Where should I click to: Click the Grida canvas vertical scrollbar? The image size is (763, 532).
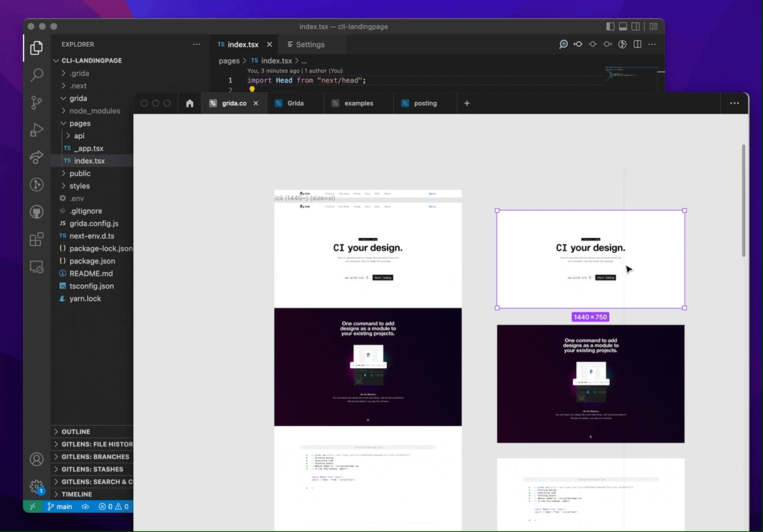(743, 200)
